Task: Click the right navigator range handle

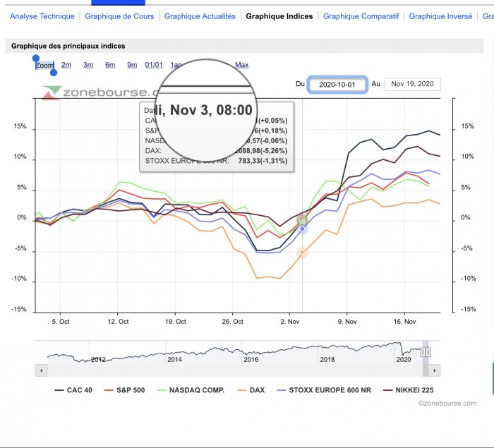Action: click(x=428, y=352)
